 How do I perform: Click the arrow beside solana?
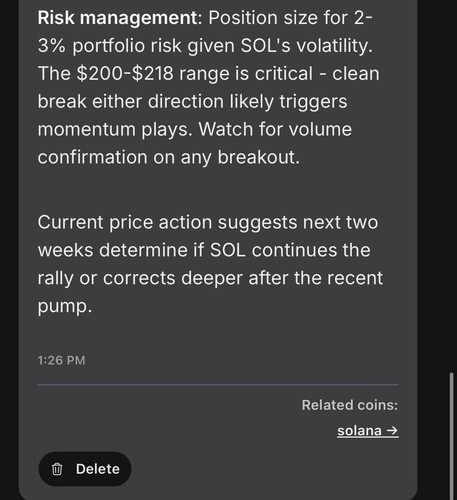392,430
